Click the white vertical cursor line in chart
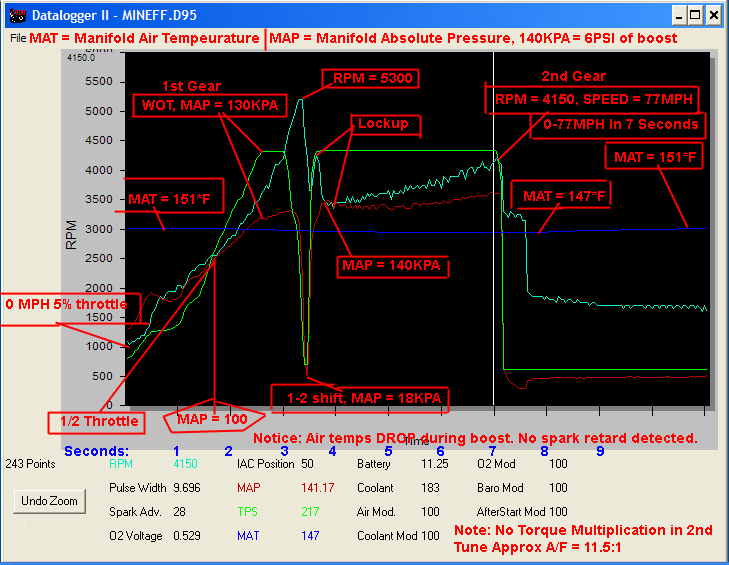The height and width of the screenshot is (565, 729). pos(494,228)
